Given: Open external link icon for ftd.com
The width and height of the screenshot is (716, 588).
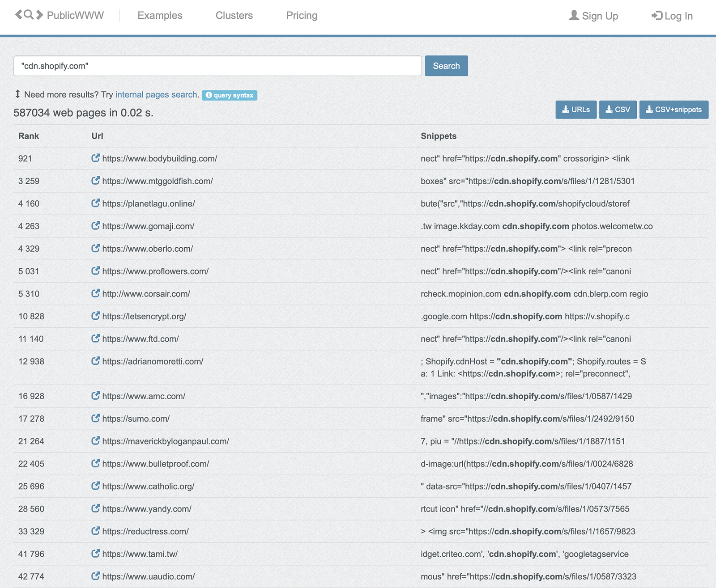Looking at the screenshot, I should coord(95,338).
